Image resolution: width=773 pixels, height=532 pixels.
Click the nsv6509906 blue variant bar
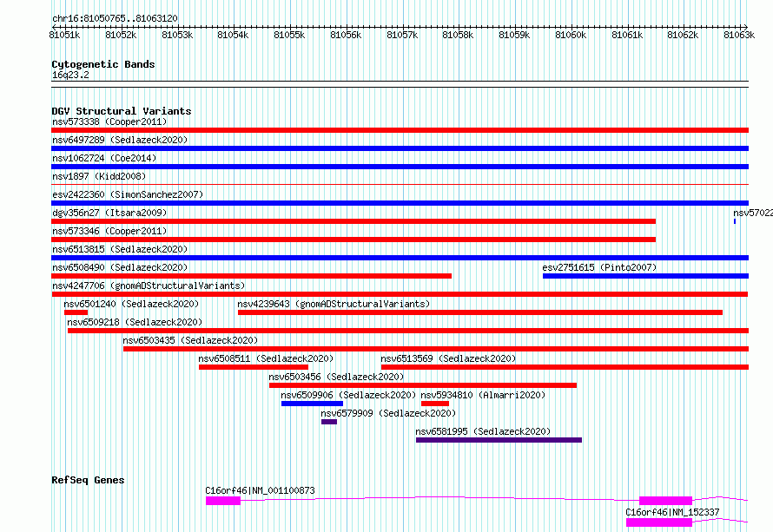click(x=312, y=404)
